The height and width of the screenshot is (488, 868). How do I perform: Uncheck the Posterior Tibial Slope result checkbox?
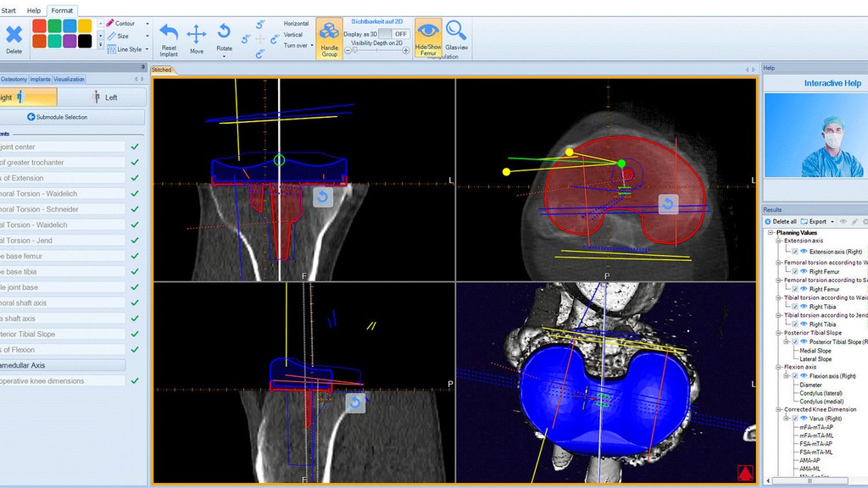795,342
